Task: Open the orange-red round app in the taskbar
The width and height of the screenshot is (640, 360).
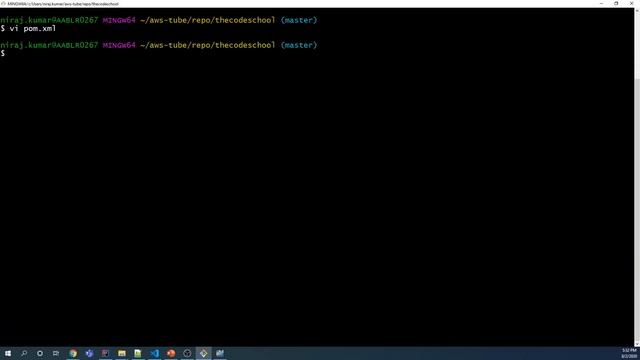Action: (171, 353)
